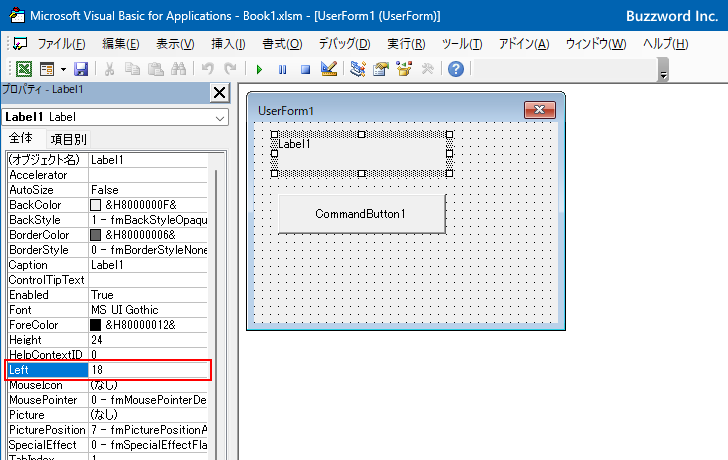Open the 実行(R) menu
Viewport: 728px width, 460px height.
click(x=406, y=44)
